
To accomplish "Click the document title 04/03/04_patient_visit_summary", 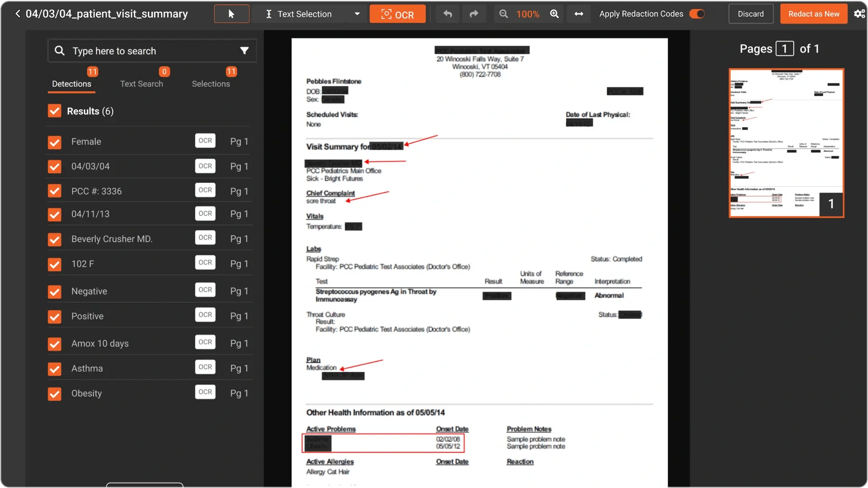I will (x=107, y=14).
